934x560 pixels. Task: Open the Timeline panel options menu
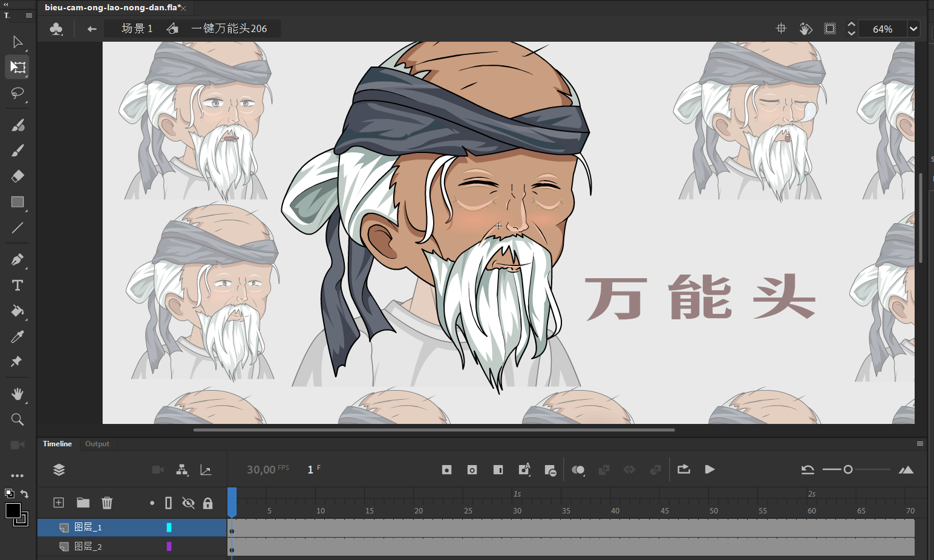(919, 444)
